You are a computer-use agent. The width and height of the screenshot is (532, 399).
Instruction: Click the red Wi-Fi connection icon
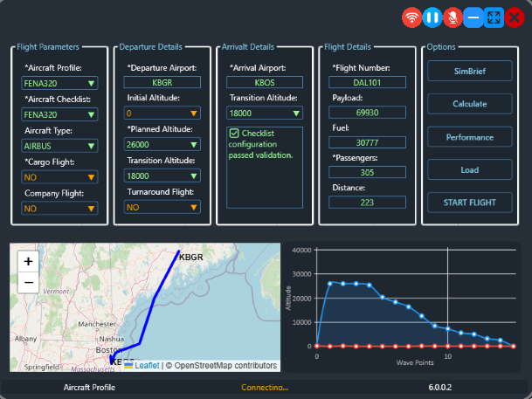tap(411, 17)
